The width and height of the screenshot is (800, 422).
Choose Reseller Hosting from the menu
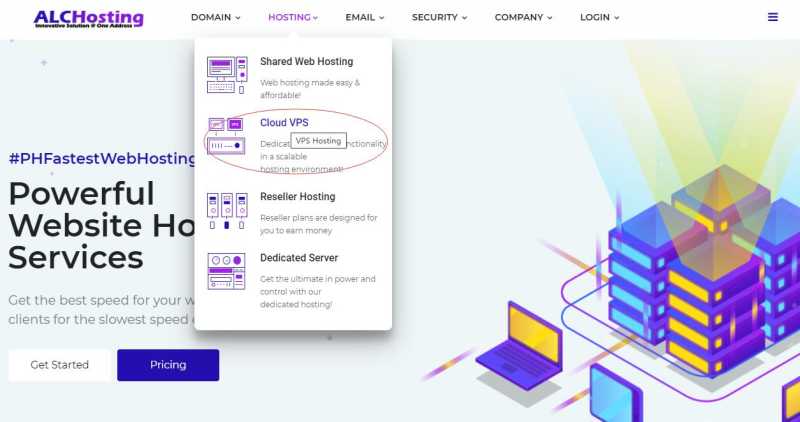click(297, 196)
